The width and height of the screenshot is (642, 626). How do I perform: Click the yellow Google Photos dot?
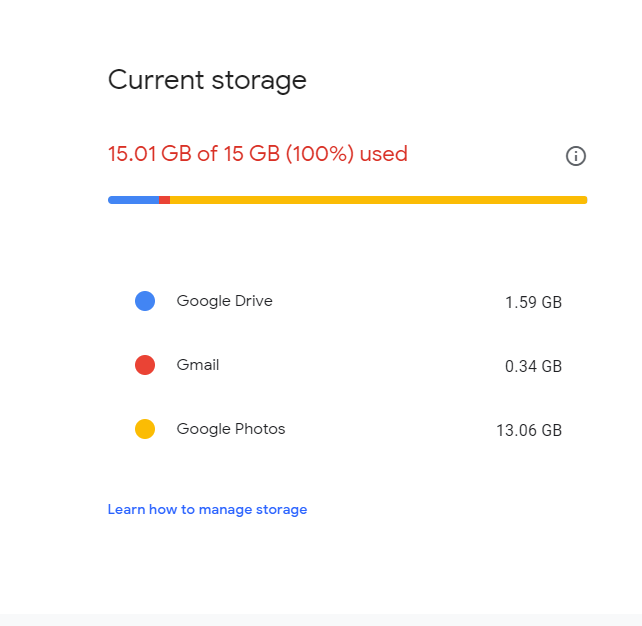[x=145, y=429]
